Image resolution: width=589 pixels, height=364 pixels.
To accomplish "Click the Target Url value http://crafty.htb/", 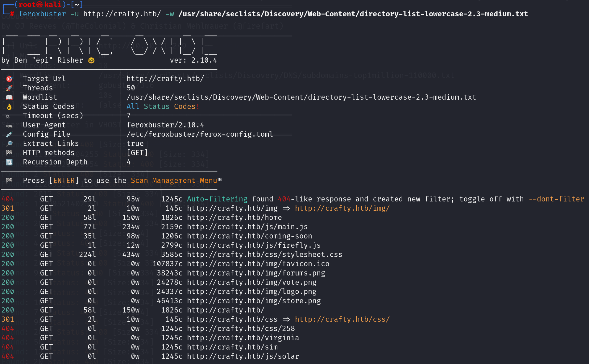I will point(165,79).
